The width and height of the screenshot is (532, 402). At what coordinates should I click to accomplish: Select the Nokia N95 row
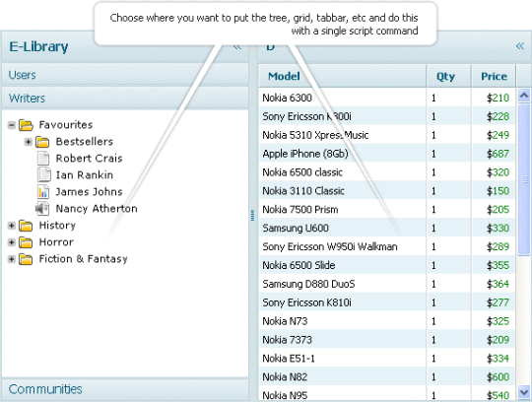[387, 394]
